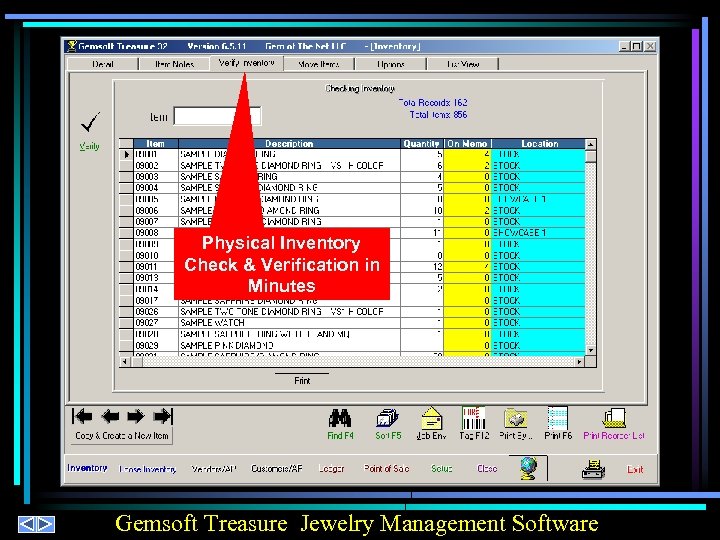Click the On Memo column header
This screenshot has height=540, width=720.
[467, 144]
